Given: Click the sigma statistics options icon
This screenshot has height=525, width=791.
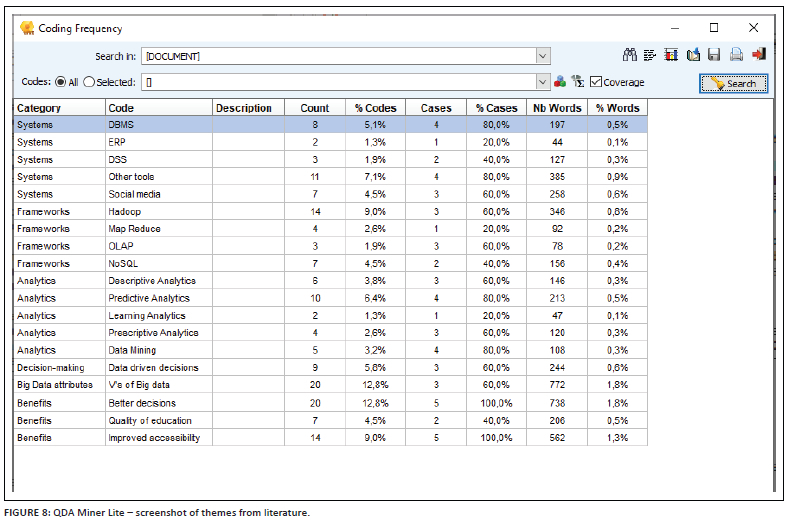Looking at the screenshot, I should 577,82.
